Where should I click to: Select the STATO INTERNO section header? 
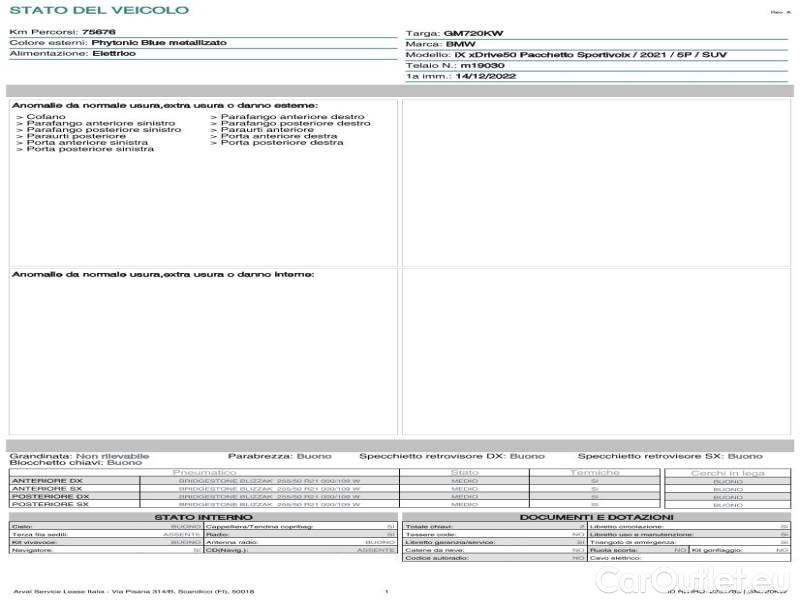203,517
